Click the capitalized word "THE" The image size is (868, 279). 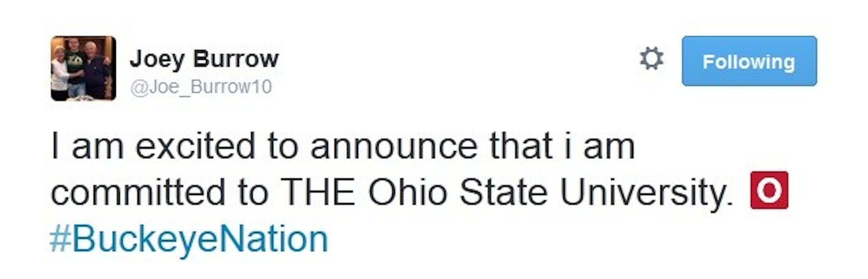pyautogui.click(x=317, y=192)
